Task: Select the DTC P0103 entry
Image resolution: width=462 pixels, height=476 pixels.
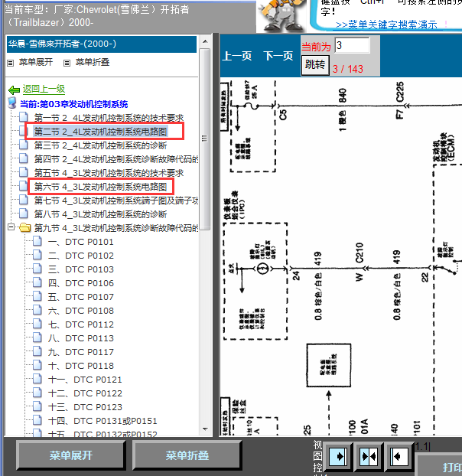Action: [x=80, y=269]
